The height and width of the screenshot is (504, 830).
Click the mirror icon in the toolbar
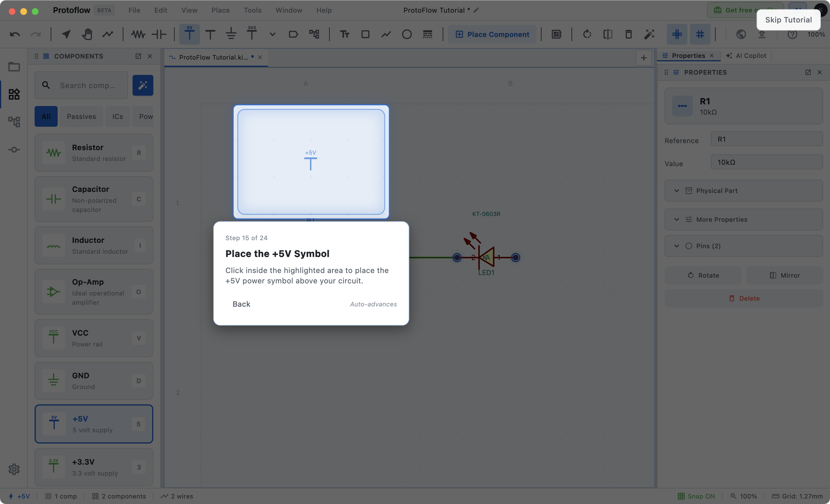(608, 34)
